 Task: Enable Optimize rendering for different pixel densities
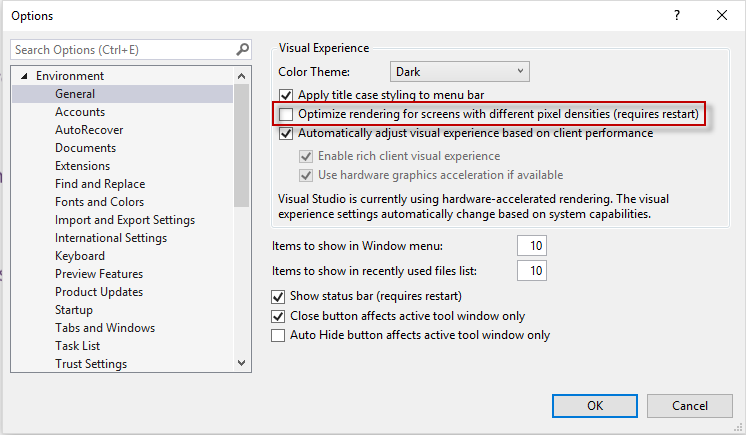pyautogui.click(x=287, y=115)
